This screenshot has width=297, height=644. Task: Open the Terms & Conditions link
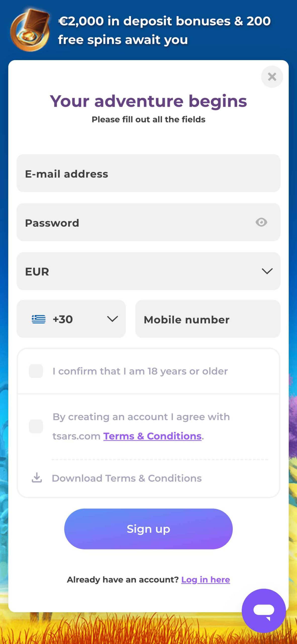(x=152, y=436)
